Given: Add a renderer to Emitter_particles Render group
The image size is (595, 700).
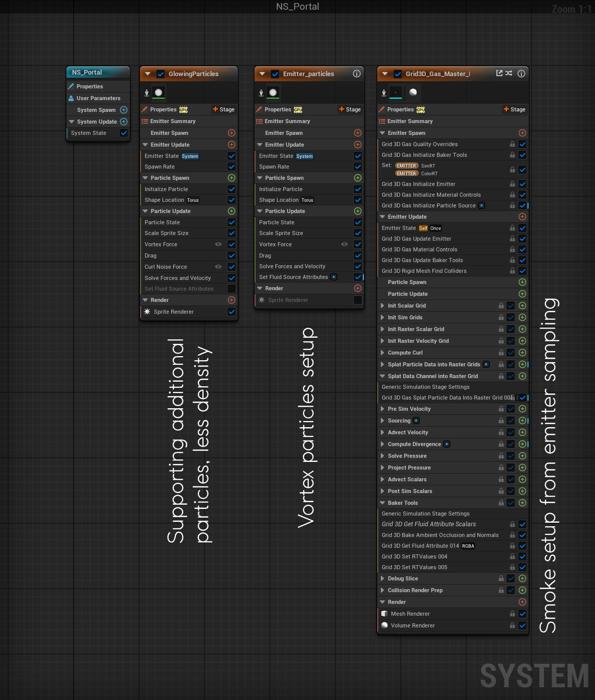Looking at the screenshot, I should [x=358, y=288].
